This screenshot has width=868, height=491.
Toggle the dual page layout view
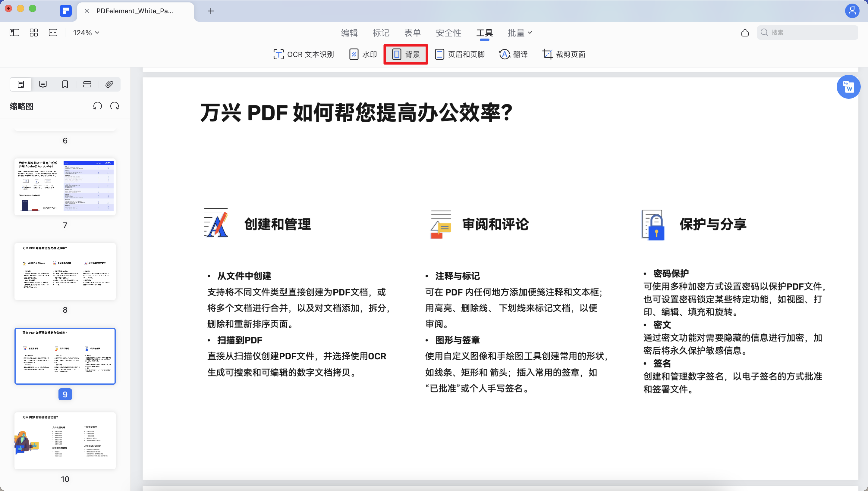tap(53, 32)
